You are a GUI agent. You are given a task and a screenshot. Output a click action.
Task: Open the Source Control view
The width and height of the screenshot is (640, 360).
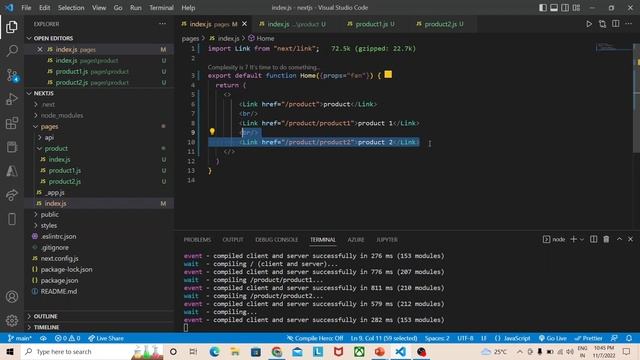tap(12, 75)
